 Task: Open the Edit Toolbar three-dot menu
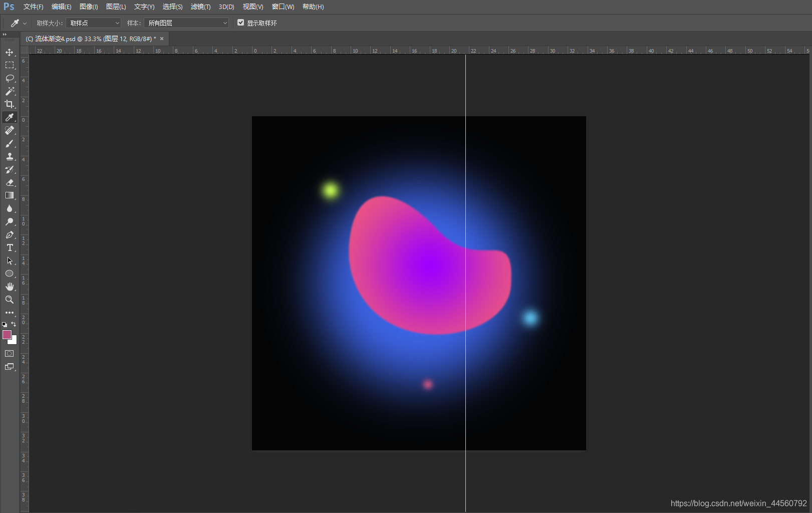10,313
